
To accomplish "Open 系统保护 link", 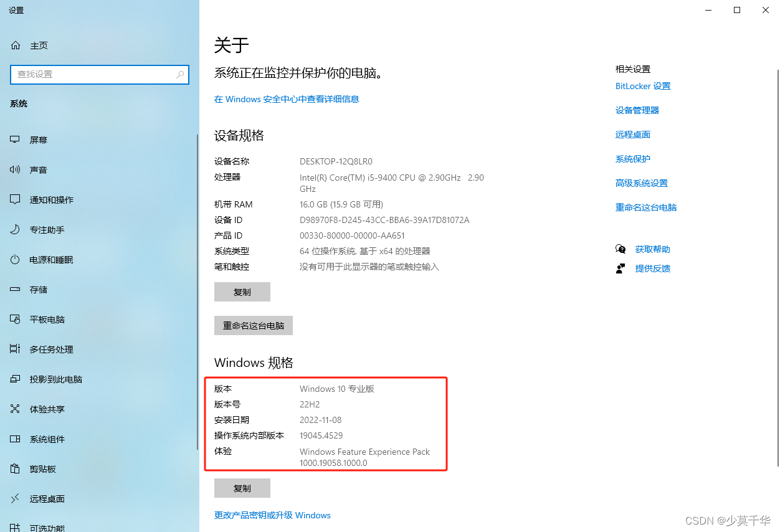I will point(633,159).
